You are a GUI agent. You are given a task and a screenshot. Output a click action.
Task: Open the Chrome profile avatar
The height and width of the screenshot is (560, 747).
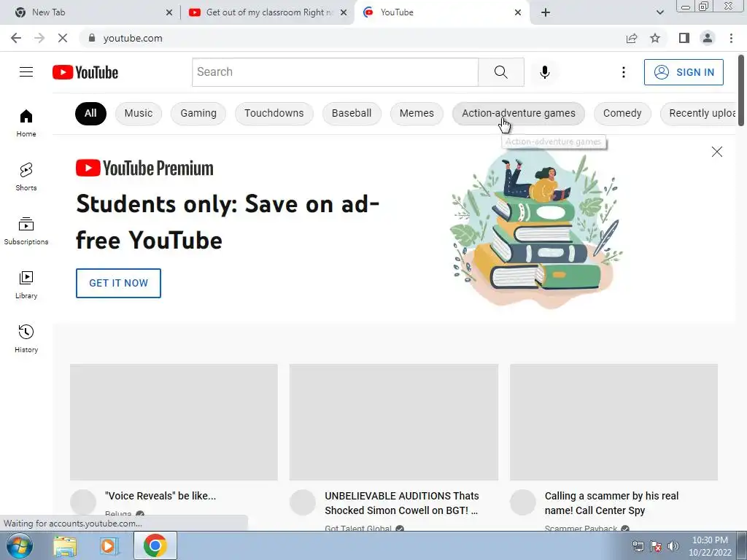[x=708, y=38]
